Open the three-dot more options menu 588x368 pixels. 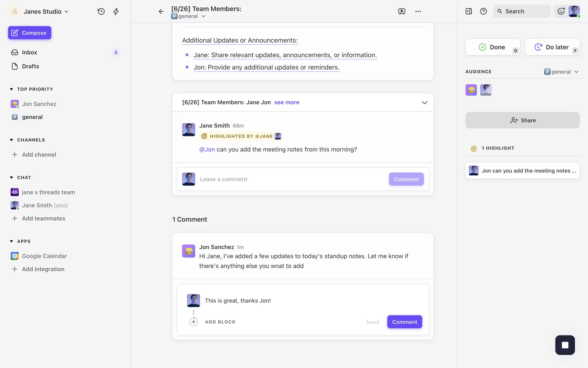(418, 11)
